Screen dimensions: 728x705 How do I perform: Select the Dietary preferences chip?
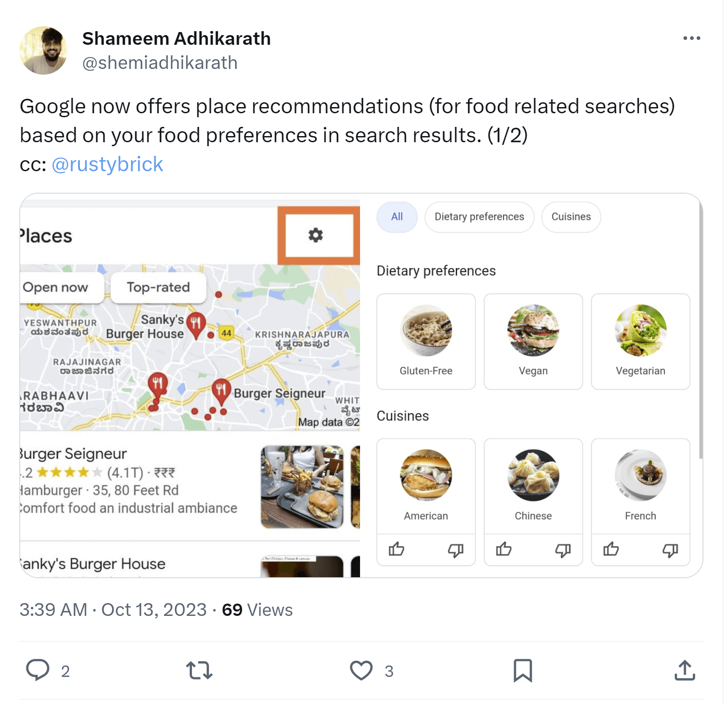point(479,217)
